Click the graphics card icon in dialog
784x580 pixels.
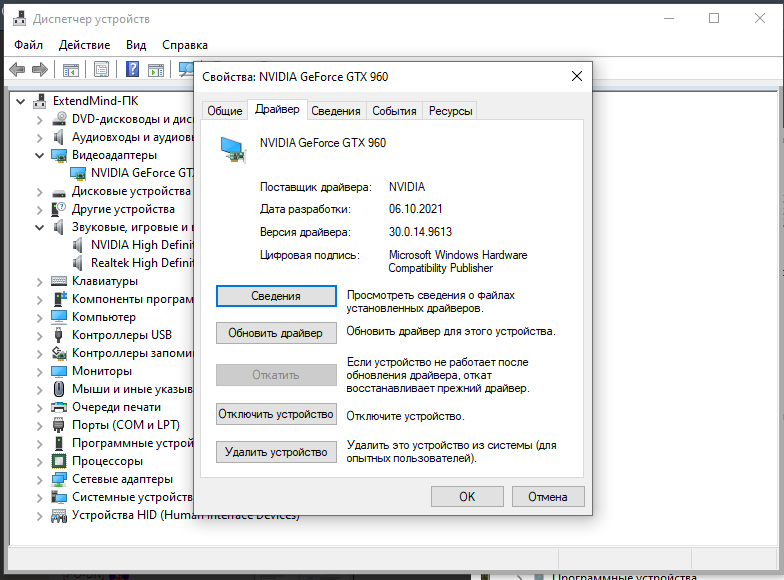232,150
